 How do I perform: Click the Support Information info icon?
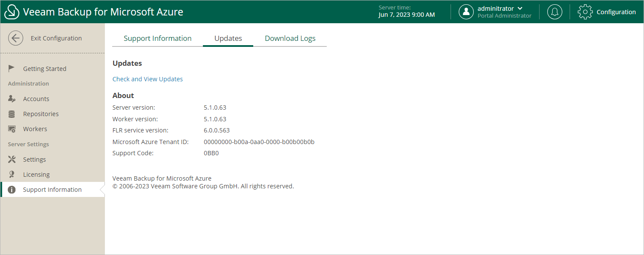[12, 190]
